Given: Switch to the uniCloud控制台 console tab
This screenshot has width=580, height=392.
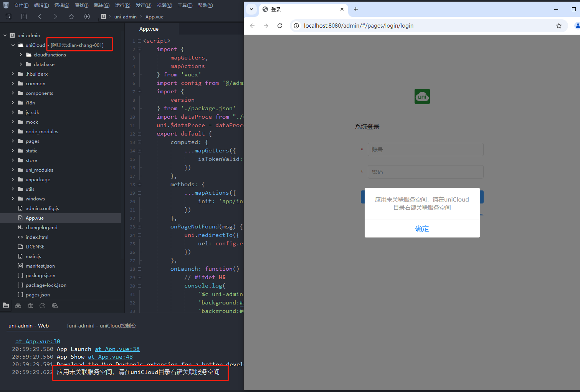Looking at the screenshot, I should (x=102, y=326).
